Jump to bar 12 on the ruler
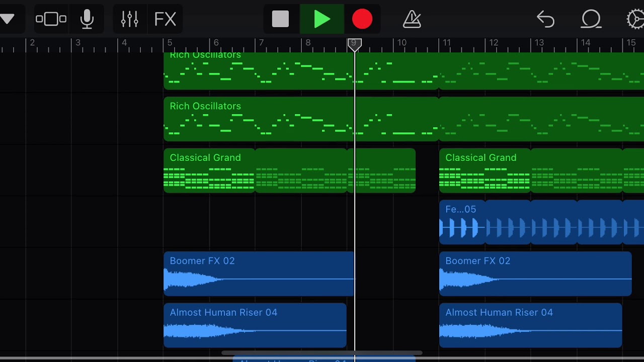Viewport: 644px width, 362px height. (x=494, y=43)
